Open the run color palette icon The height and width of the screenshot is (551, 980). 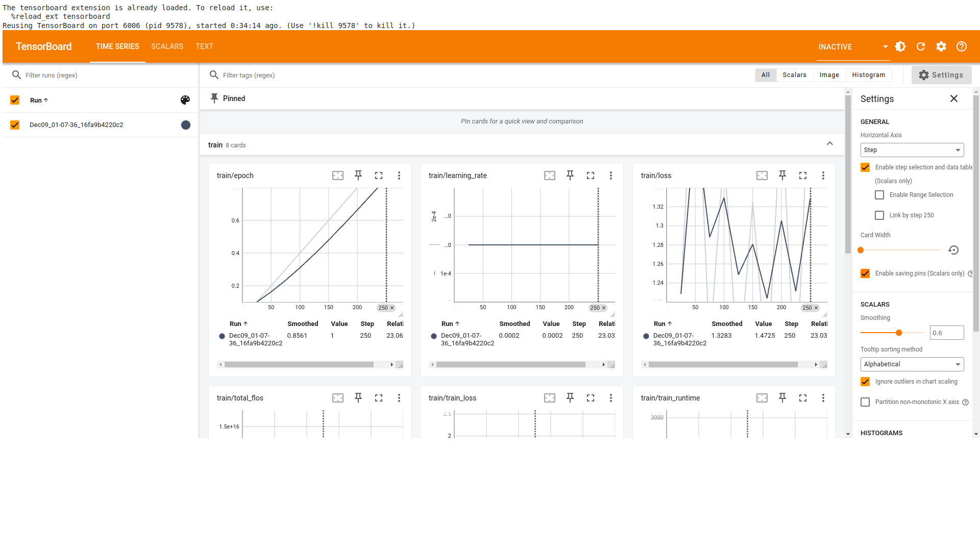click(x=185, y=100)
